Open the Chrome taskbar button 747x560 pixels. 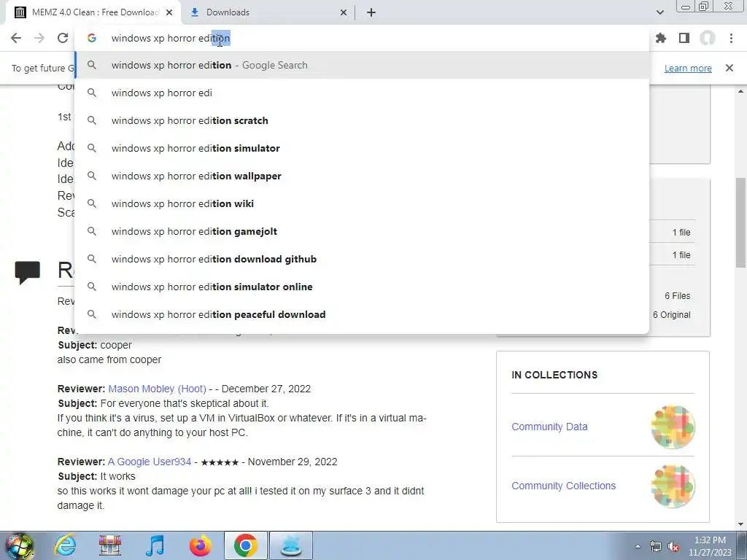(x=245, y=545)
